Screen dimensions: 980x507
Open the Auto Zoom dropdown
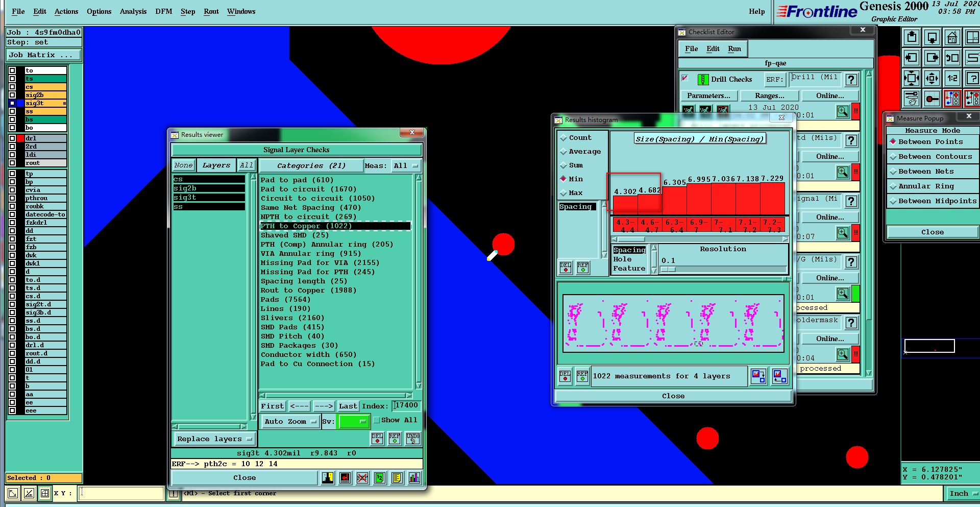point(290,422)
